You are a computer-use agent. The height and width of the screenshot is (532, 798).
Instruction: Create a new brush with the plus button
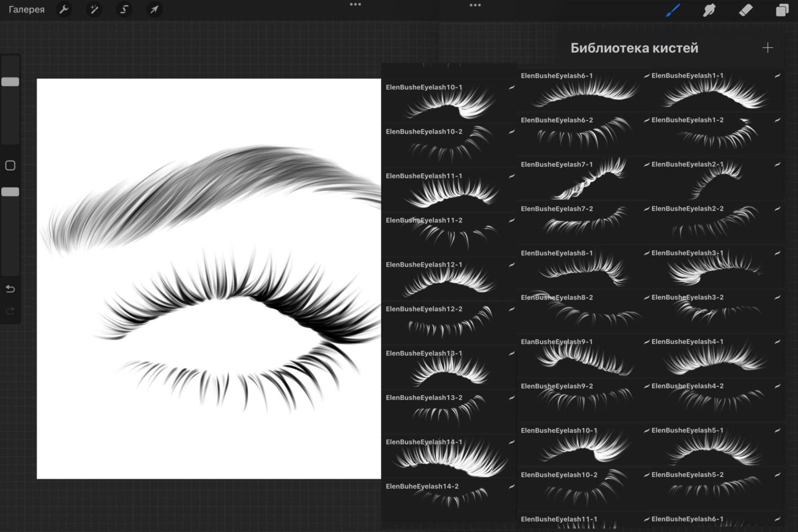pyautogui.click(x=768, y=47)
